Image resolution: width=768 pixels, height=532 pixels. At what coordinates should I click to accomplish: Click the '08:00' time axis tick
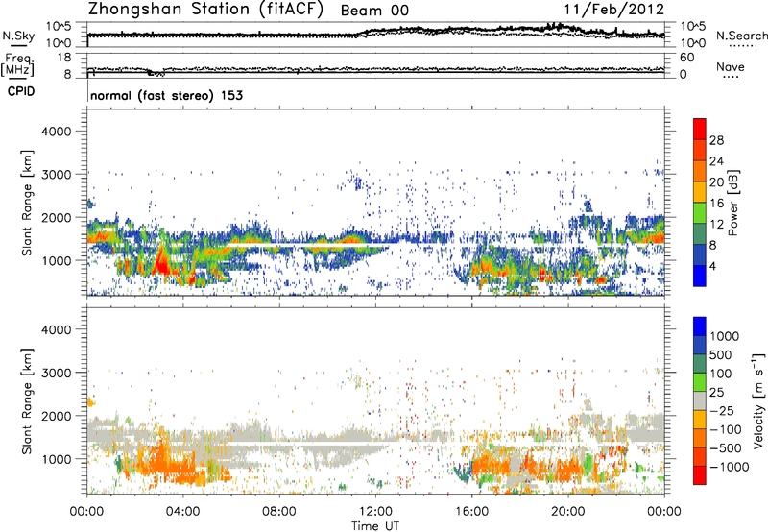(x=278, y=512)
